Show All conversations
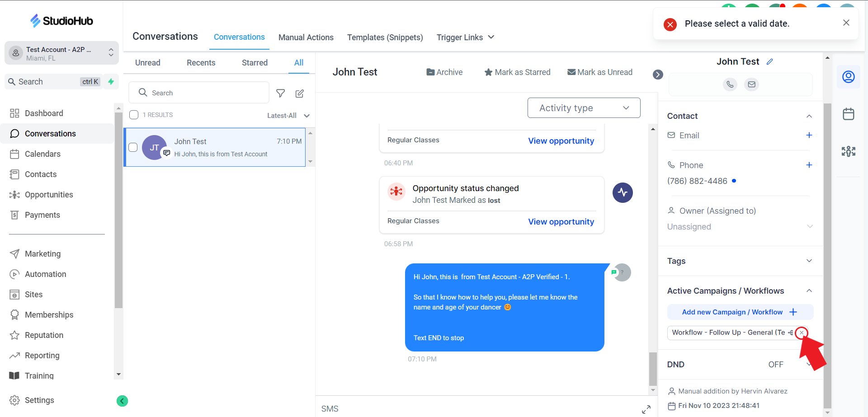 tap(299, 63)
